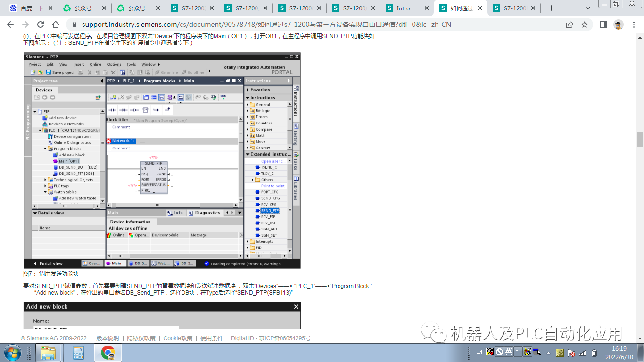This screenshot has width=644, height=362.
Task: Expand the Timers instruction folder
Action: click(247, 117)
